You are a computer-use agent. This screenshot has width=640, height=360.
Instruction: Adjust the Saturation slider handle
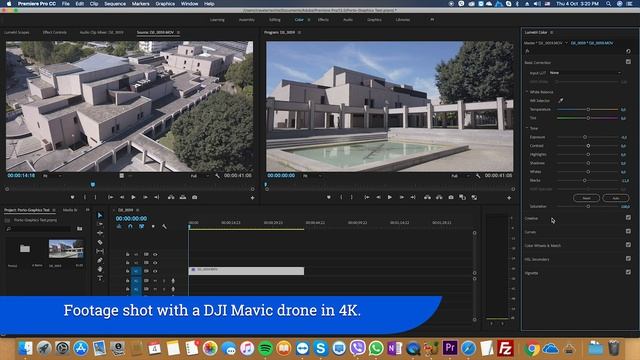coord(588,207)
